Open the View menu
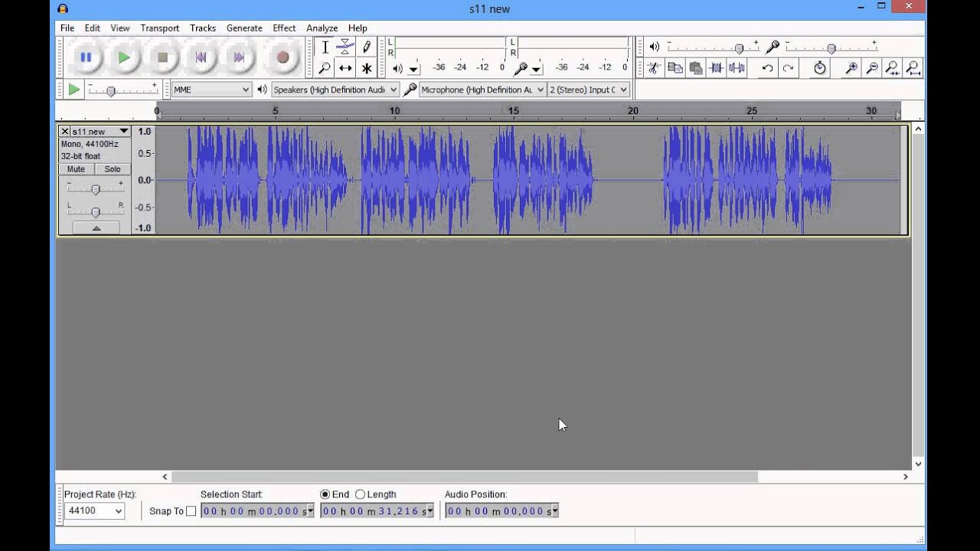 [120, 28]
